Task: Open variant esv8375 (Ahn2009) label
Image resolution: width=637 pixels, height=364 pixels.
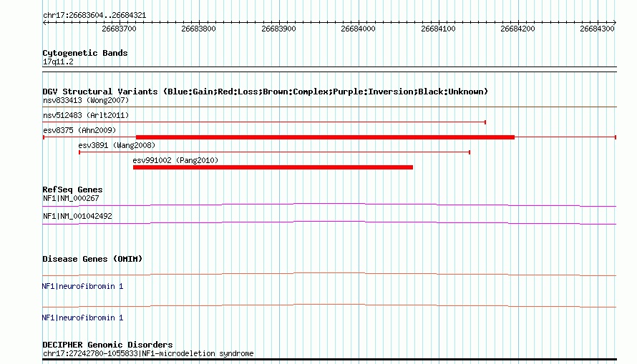Action: (x=79, y=130)
